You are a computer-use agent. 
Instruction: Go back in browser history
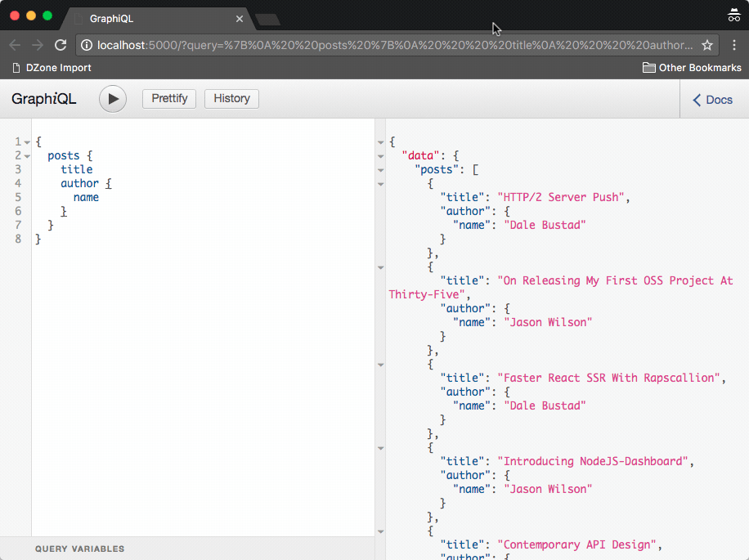click(15, 45)
